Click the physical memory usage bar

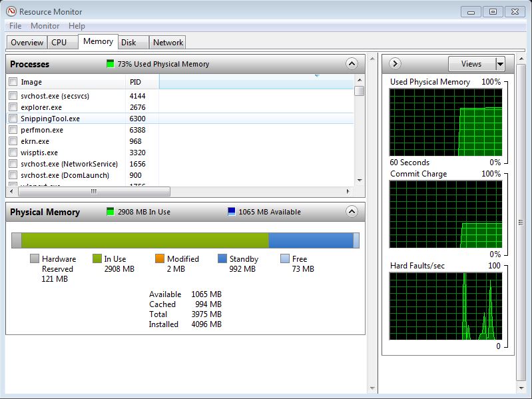pos(185,240)
